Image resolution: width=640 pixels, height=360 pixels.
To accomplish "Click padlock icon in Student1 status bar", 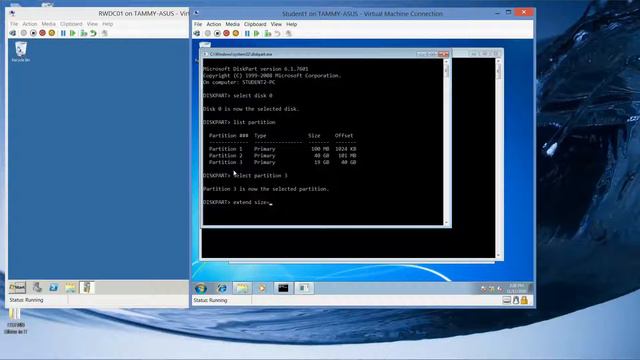I will tap(524, 300).
